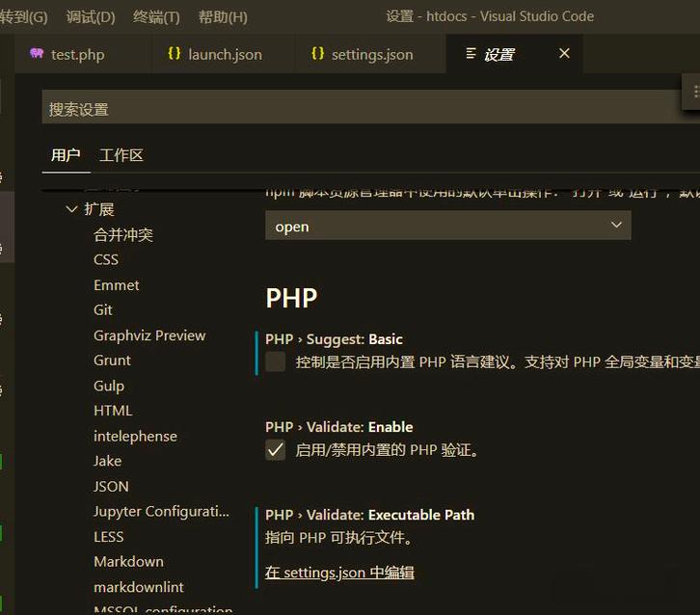This screenshot has width=700, height=615.
Task: Select the 用户 settings scope tab
Action: 66,155
